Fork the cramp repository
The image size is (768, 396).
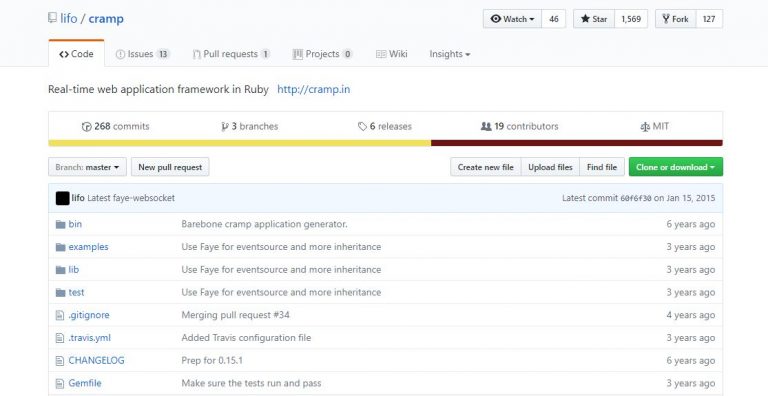(675, 19)
